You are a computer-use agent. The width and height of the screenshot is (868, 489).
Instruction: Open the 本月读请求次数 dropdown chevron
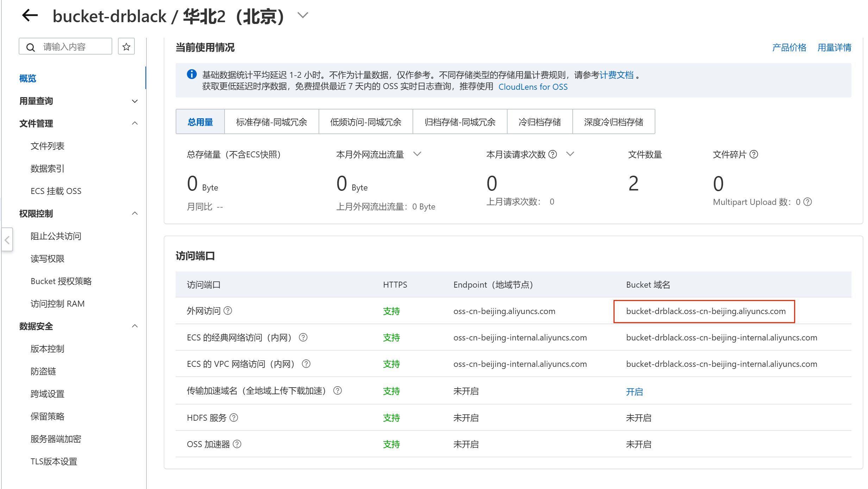[x=570, y=154]
